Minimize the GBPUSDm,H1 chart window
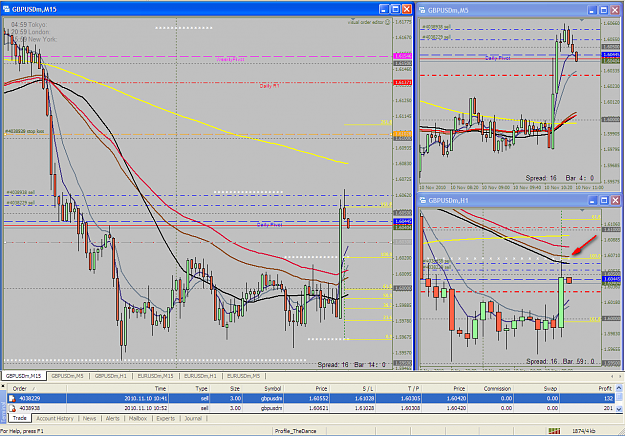 [x=592, y=200]
